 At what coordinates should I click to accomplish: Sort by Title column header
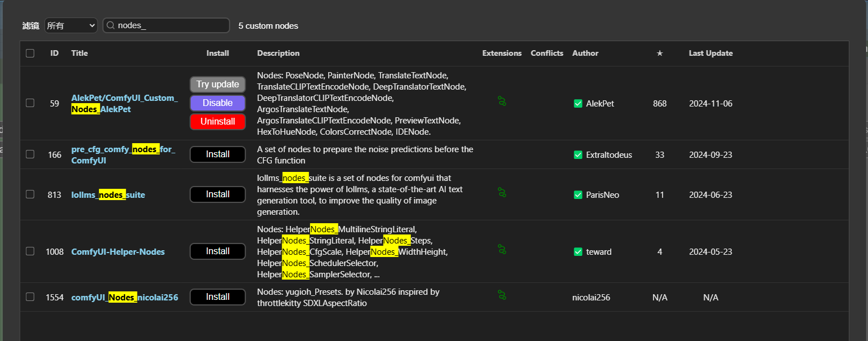tap(79, 53)
